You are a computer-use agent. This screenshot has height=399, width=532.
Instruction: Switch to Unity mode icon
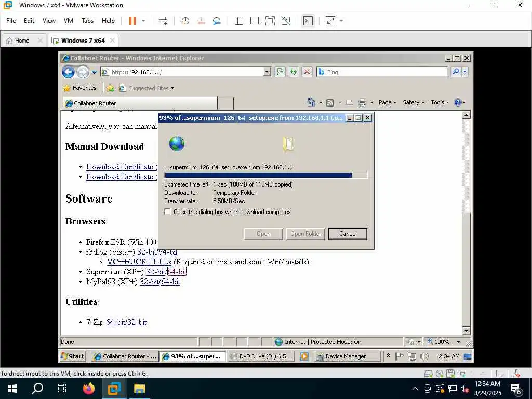(286, 21)
